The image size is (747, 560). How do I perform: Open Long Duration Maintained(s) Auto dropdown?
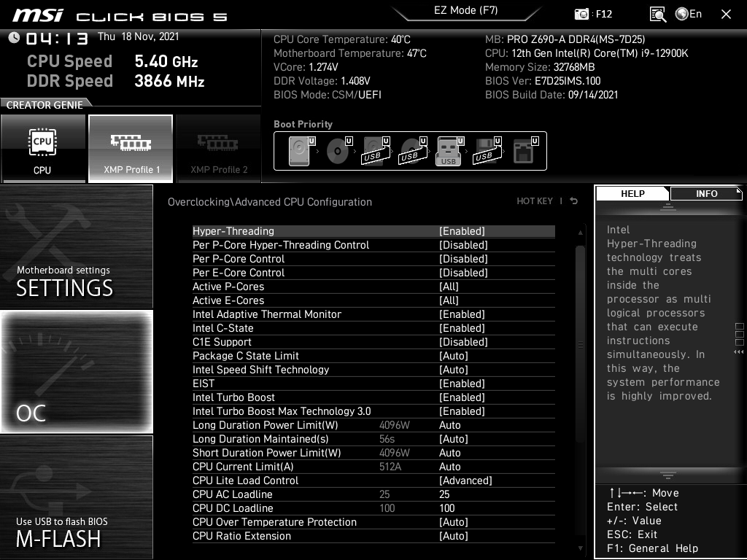[x=454, y=438]
